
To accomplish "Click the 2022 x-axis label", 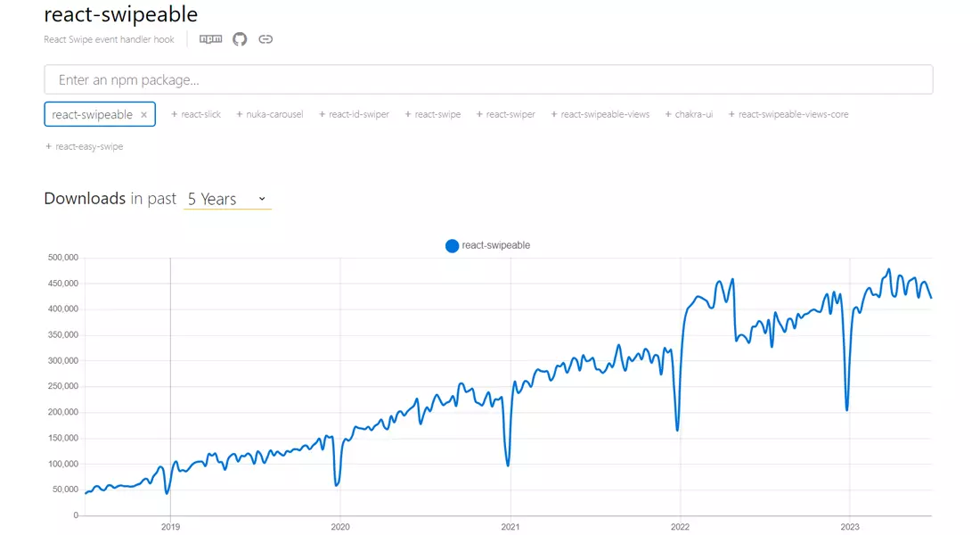I will 680,527.
